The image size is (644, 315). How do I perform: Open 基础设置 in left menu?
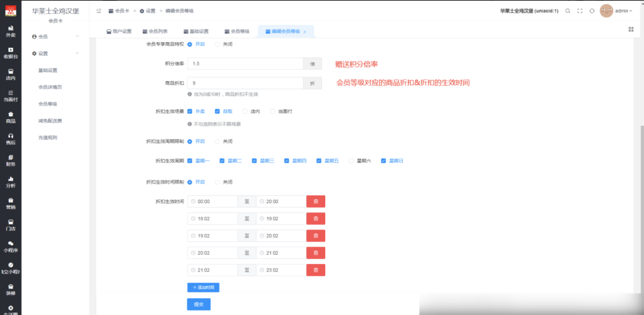click(48, 70)
